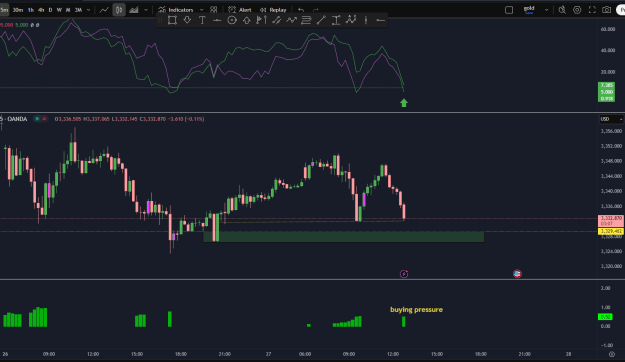Image resolution: width=625 pixels, height=362 pixels.
Task: Click the -3.610 (-0.11%) change value
Action: click(187, 119)
